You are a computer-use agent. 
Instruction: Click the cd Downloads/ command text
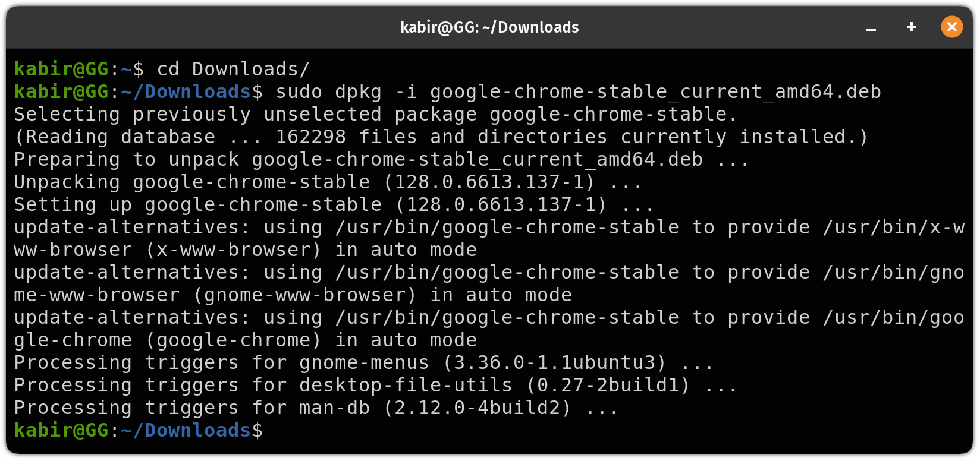(x=232, y=69)
